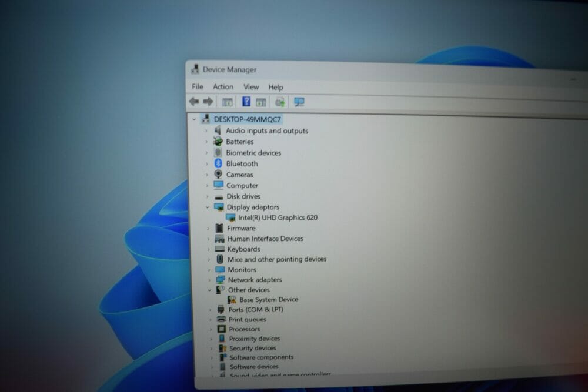
Task: Click the Bluetooth logo icon
Action: click(x=218, y=163)
